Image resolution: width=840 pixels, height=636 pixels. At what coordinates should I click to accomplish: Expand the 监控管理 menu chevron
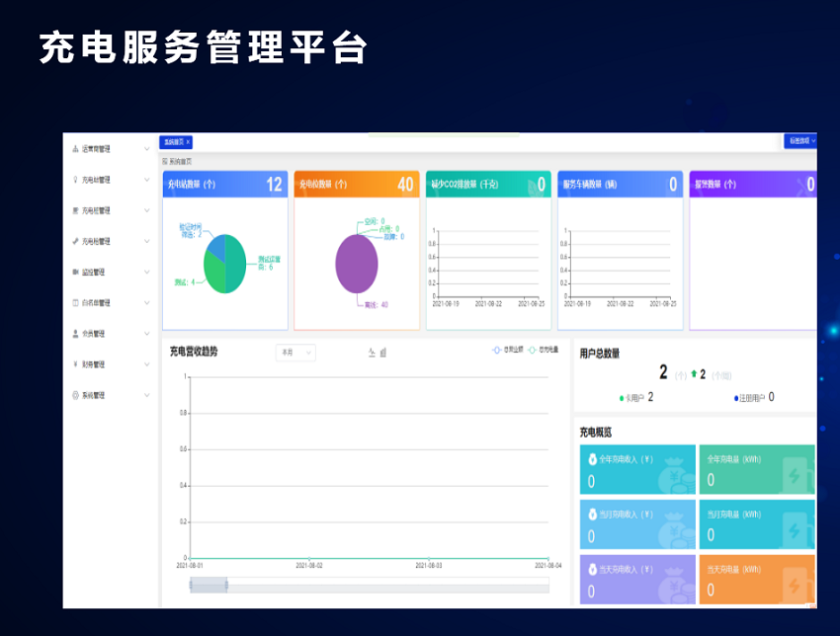coord(147,272)
